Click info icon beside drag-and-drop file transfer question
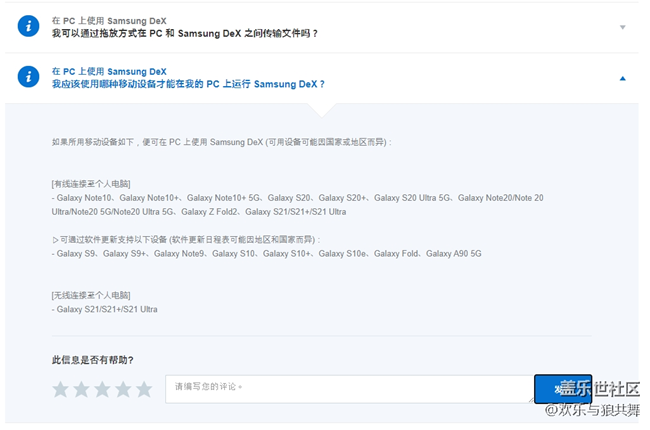Screen dimensions: 650x430 (x=28, y=27)
